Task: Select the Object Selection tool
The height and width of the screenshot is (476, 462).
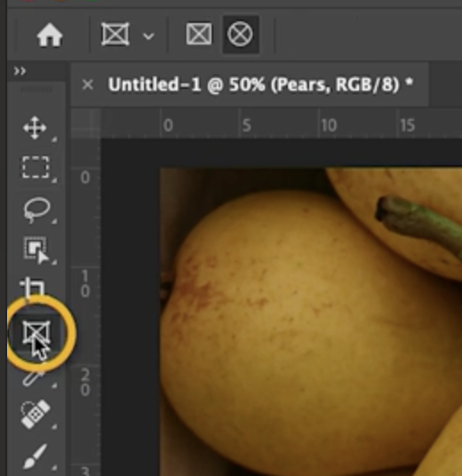Action: point(36,250)
